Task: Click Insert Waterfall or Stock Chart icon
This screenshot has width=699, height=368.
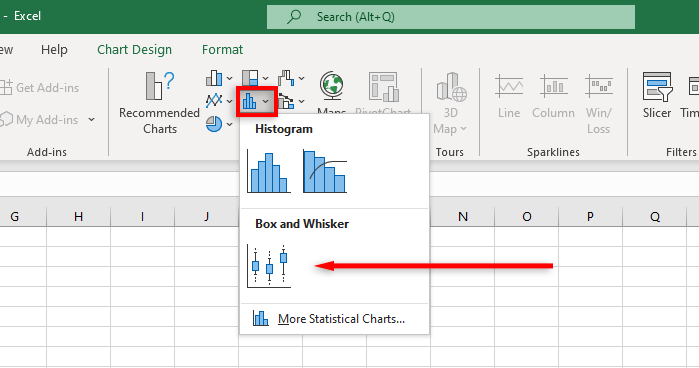Action: tap(286, 78)
